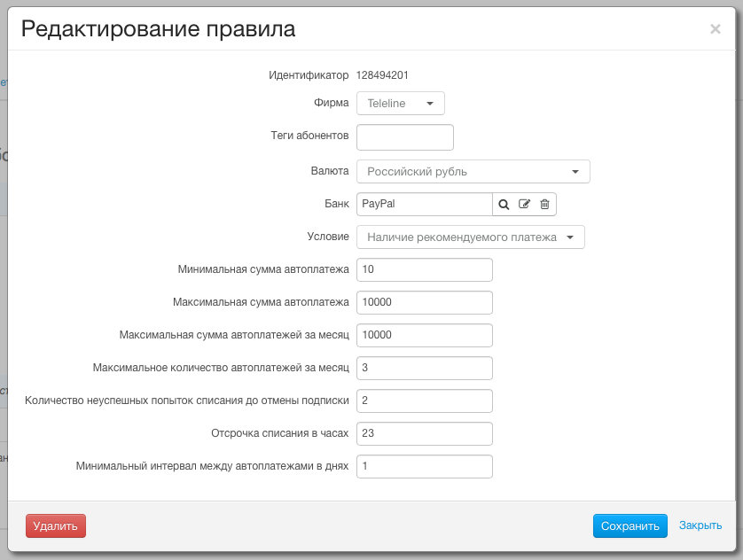Click the Фирма label
Image resolution: width=743 pixels, height=560 pixels.
tap(332, 103)
